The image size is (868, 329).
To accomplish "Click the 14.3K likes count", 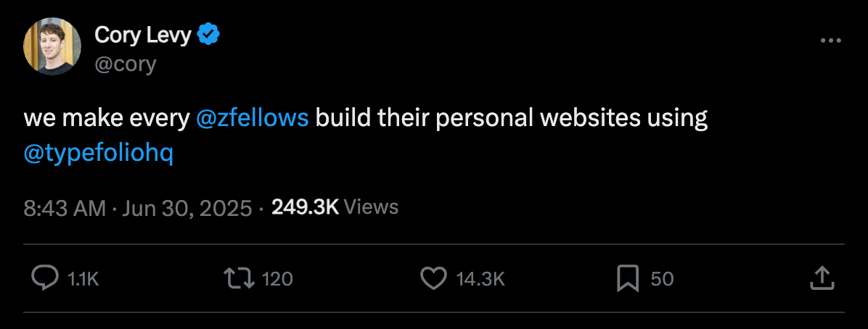I will click(x=480, y=279).
